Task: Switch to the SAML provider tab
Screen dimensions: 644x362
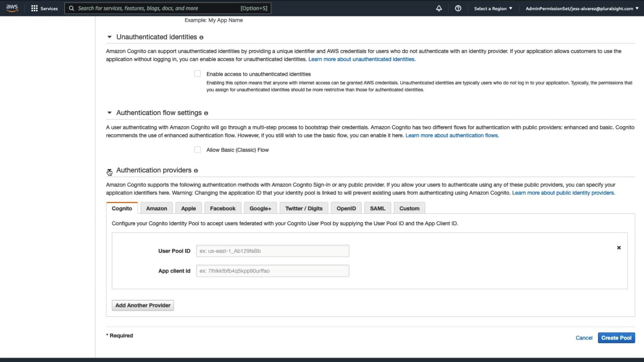Action: [x=377, y=208]
